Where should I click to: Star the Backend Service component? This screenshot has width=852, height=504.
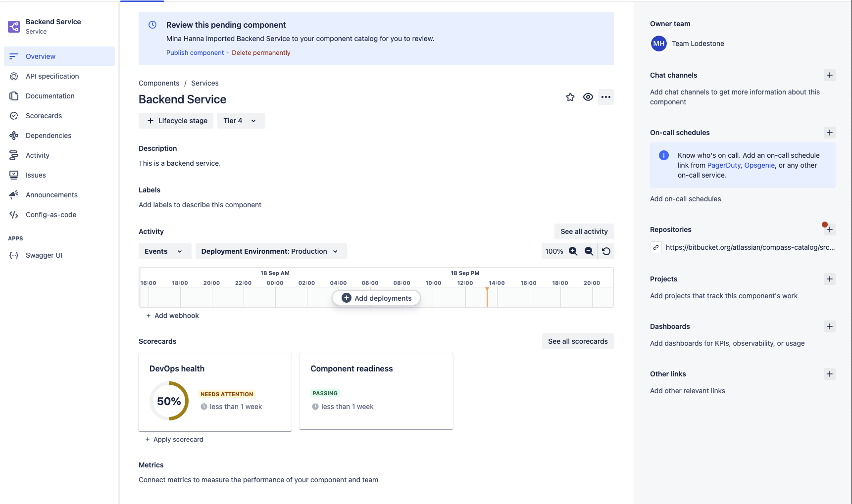click(x=570, y=97)
